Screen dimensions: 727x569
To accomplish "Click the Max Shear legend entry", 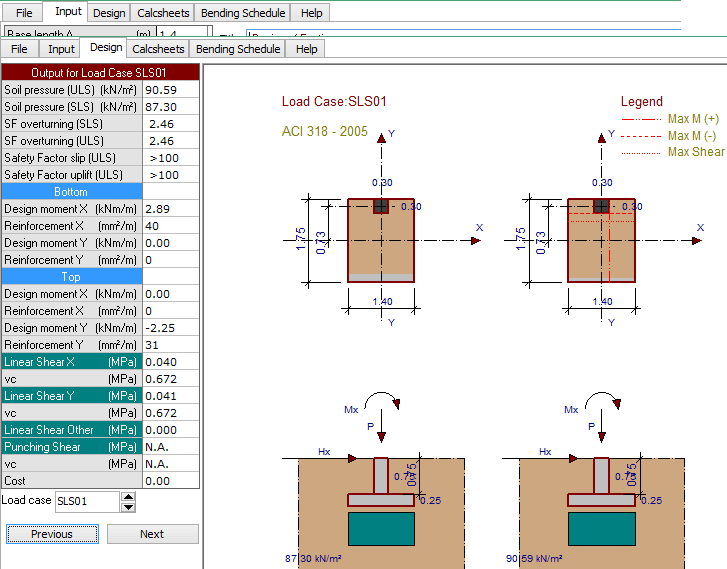I will [x=696, y=152].
